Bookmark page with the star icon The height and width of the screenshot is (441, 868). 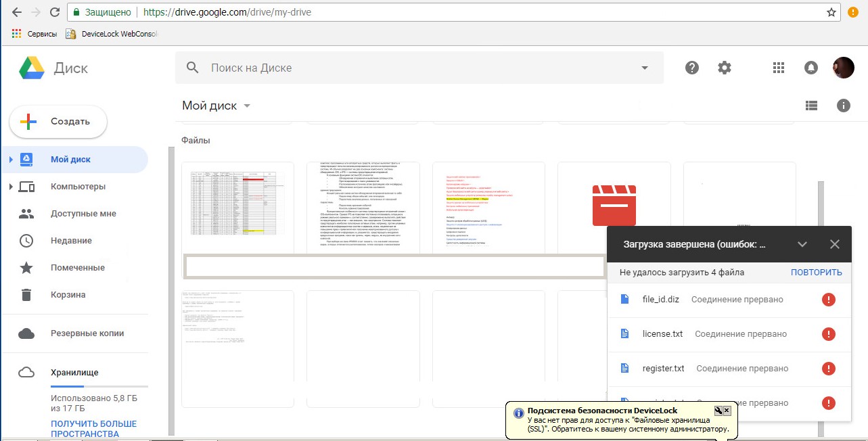pyautogui.click(x=831, y=12)
